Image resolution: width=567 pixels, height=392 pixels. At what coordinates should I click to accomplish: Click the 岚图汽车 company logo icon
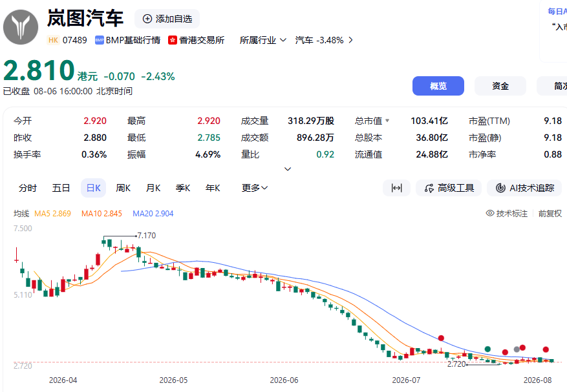click(x=21, y=27)
